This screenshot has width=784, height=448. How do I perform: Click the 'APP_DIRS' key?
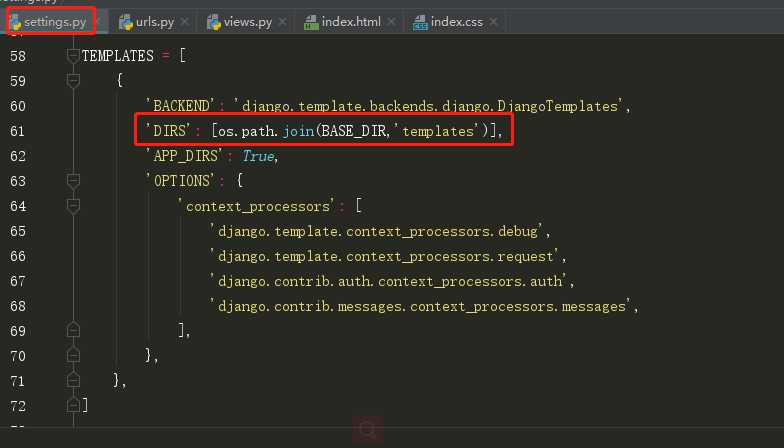pos(184,156)
